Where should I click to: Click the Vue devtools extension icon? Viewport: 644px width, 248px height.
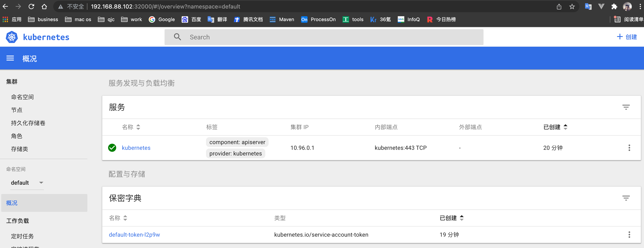[601, 6]
